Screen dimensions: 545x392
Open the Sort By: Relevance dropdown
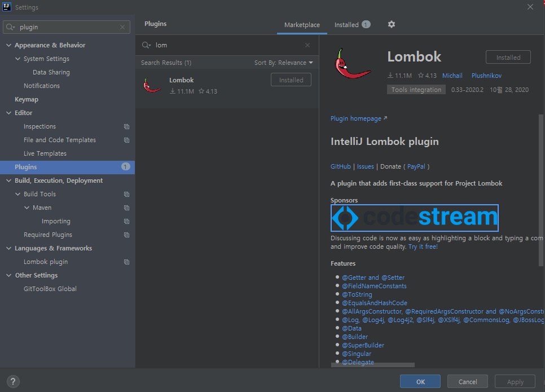tap(283, 63)
